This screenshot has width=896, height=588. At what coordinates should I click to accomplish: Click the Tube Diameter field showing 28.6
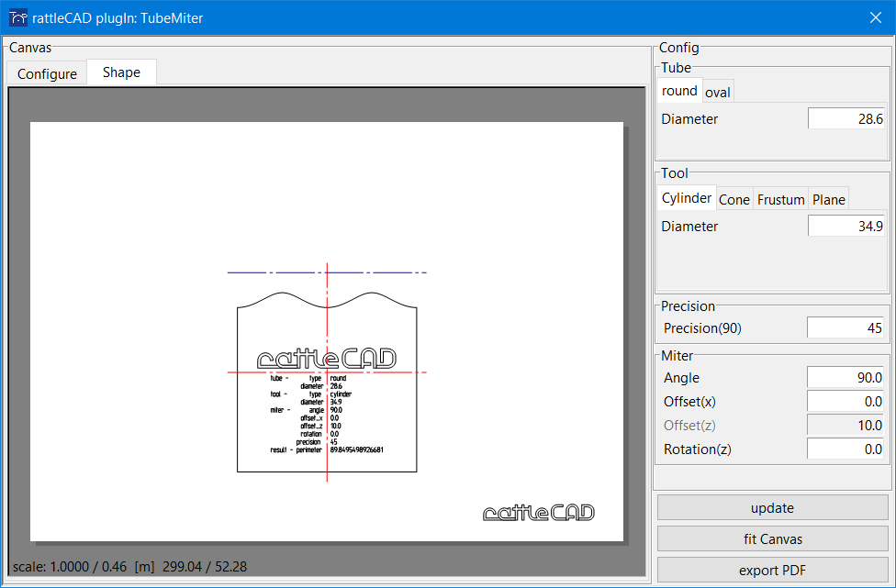846,118
